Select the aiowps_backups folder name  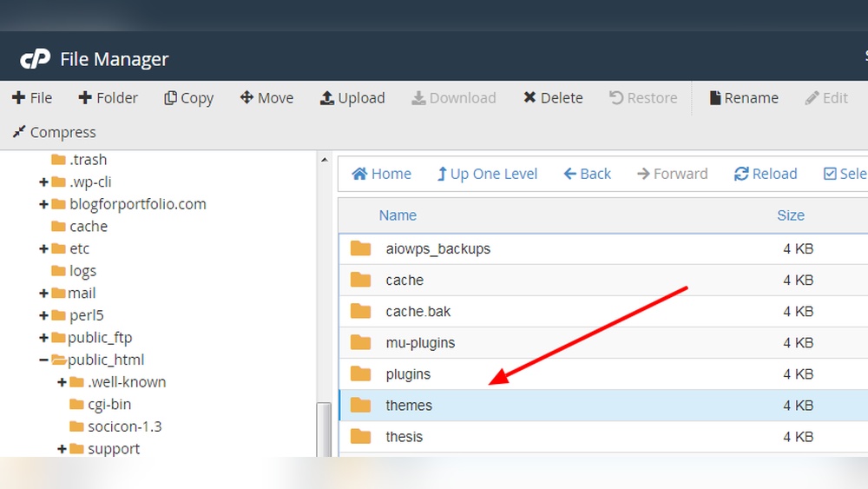click(x=437, y=249)
